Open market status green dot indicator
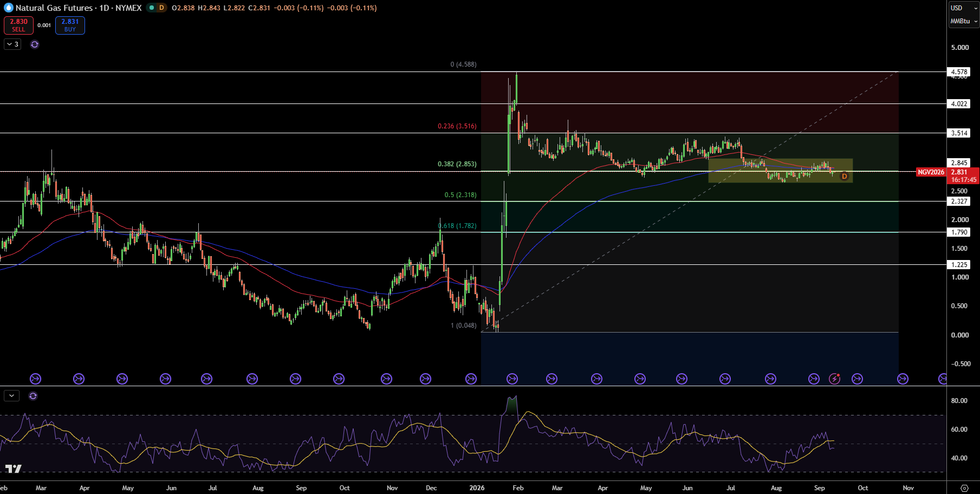Viewport: 980px width, 494px height. click(x=152, y=8)
